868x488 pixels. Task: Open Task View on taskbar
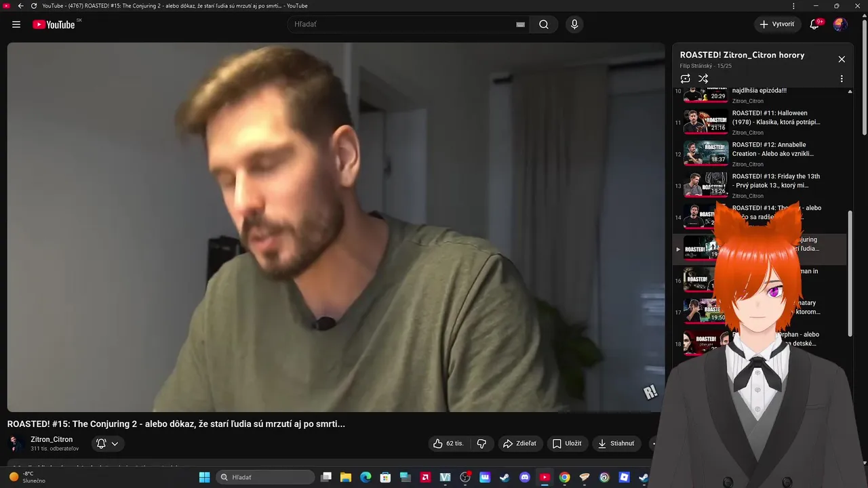click(326, 477)
